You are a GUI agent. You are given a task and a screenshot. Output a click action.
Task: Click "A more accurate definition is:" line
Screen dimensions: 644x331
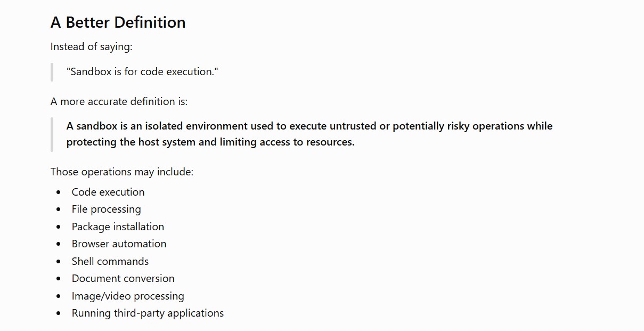click(119, 102)
